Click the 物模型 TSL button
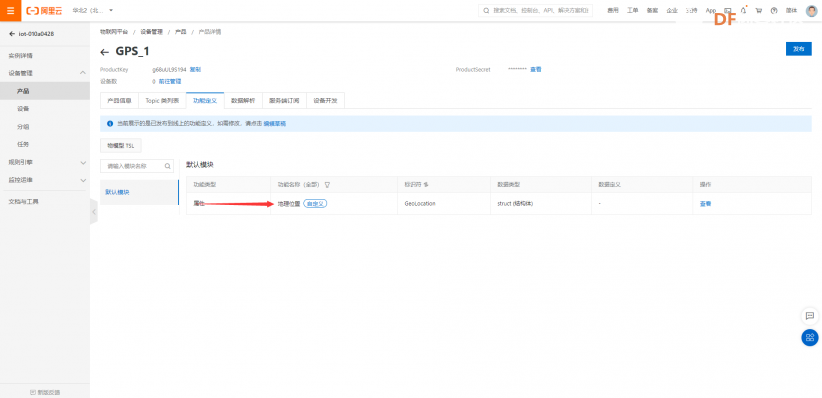This screenshot has width=822, height=398. (x=121, y=146)
